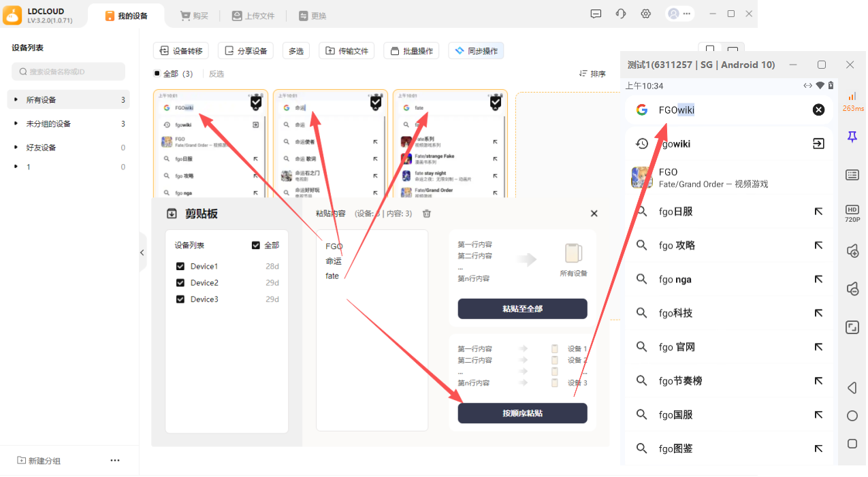Click the 同步操作 toolbar button

point(476,51)
